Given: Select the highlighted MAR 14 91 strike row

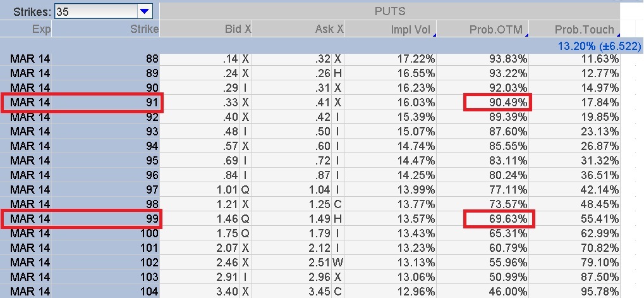Looking at the screenshot, I should click(82, 102).
